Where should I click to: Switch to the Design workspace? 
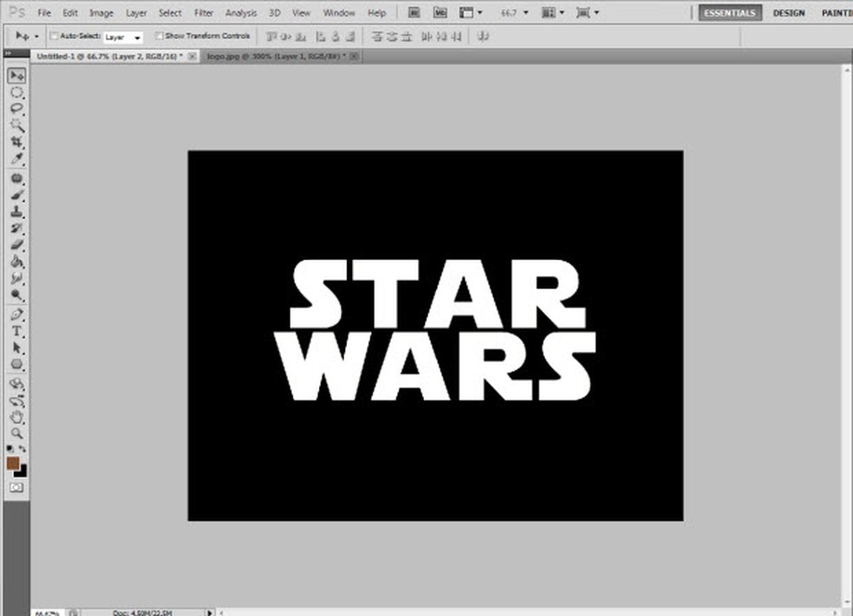coord(788,13)
